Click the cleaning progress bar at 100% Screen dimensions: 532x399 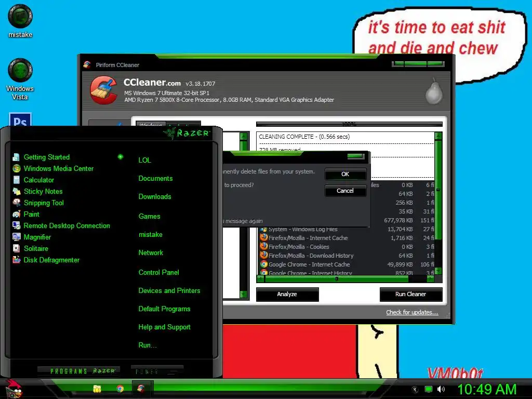click(349, 124)
